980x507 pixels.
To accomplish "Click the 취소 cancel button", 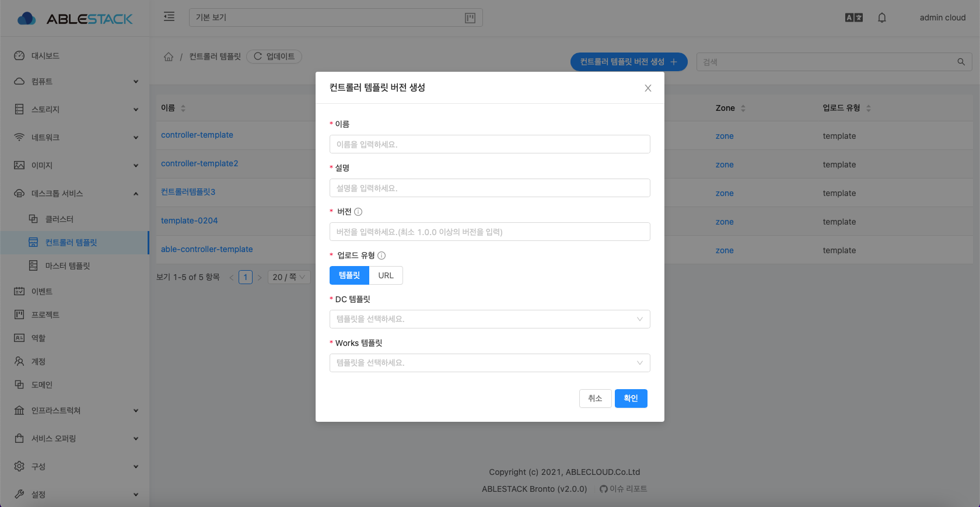I will (595, 398).
